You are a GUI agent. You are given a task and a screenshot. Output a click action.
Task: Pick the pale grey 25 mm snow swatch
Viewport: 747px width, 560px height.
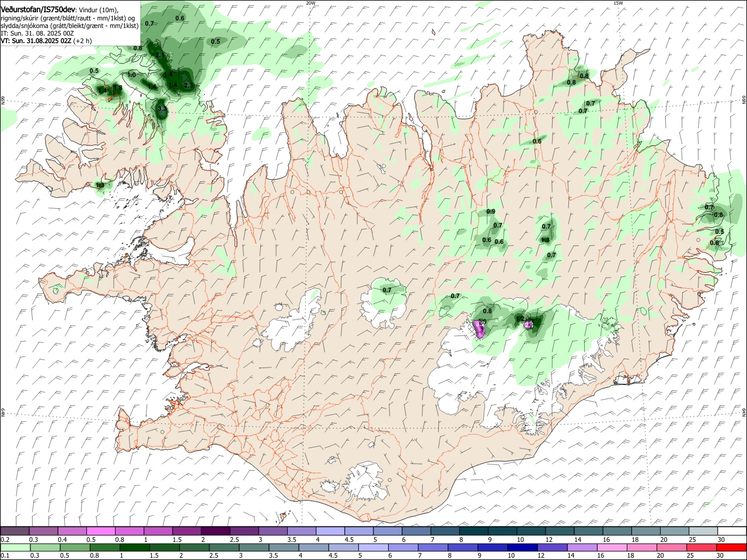click(703, 531)
